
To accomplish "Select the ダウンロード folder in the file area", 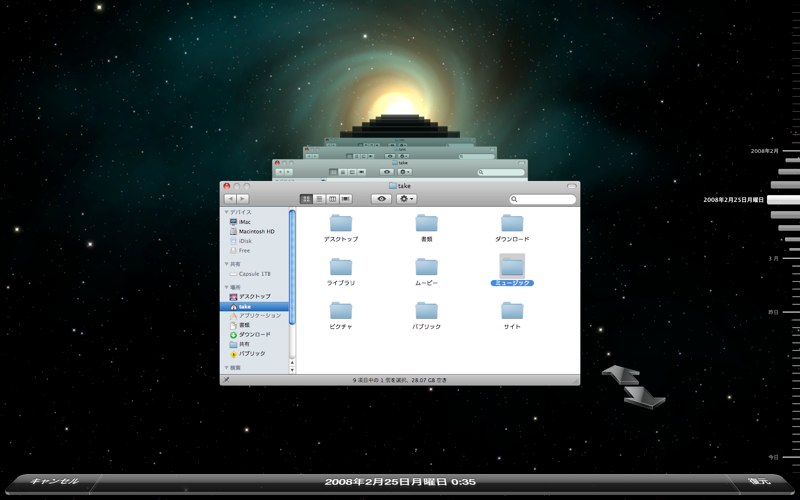I will (512, 228).
